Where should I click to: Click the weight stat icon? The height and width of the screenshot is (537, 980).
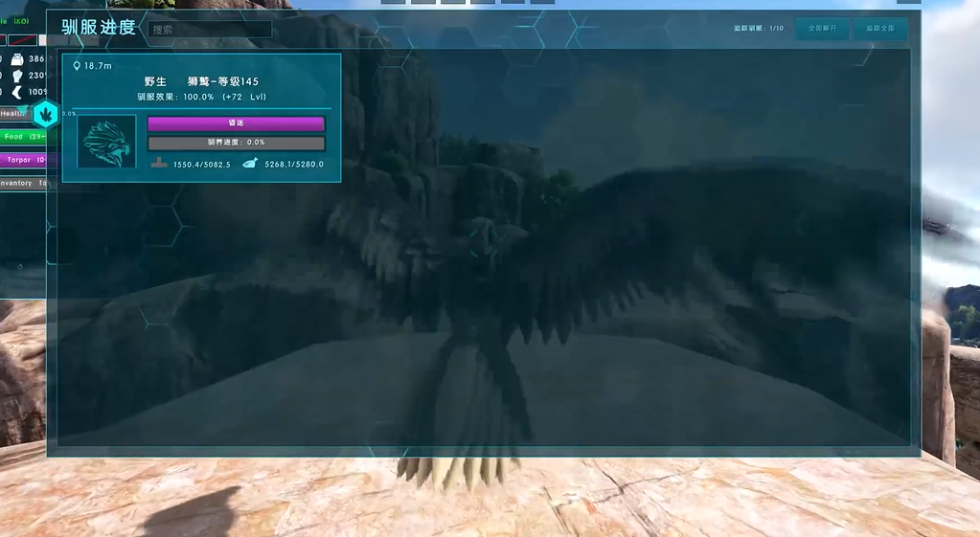click(17, 58)
